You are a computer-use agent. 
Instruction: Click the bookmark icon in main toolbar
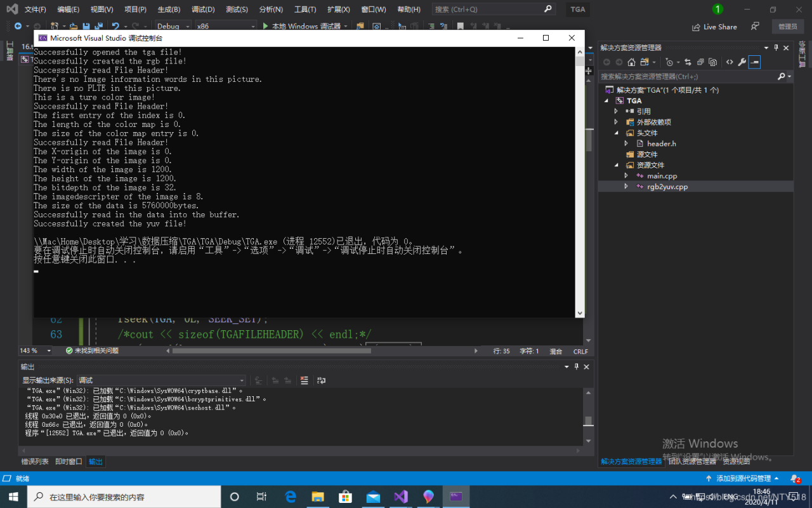point(461,26)
